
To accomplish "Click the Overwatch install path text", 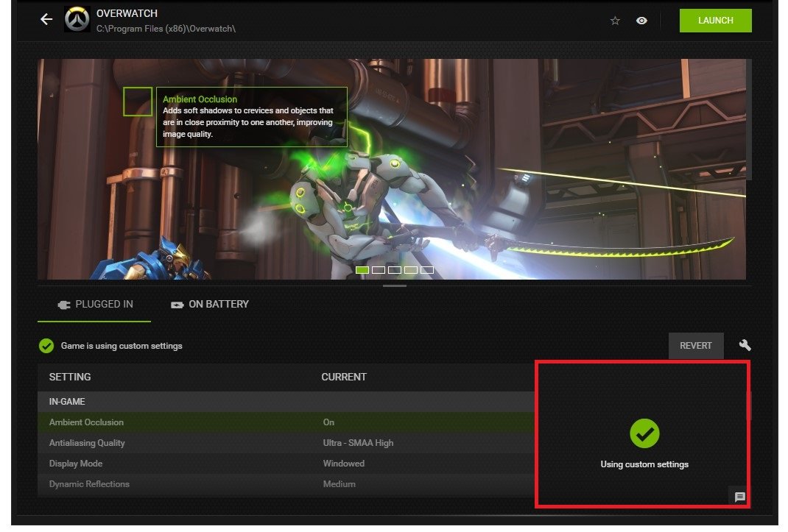I will tap(166, 29).
